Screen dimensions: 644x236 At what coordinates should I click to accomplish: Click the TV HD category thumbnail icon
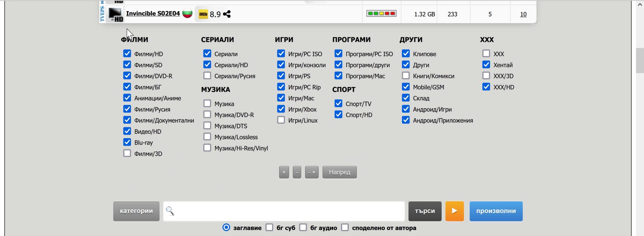(x=115, y=14)
